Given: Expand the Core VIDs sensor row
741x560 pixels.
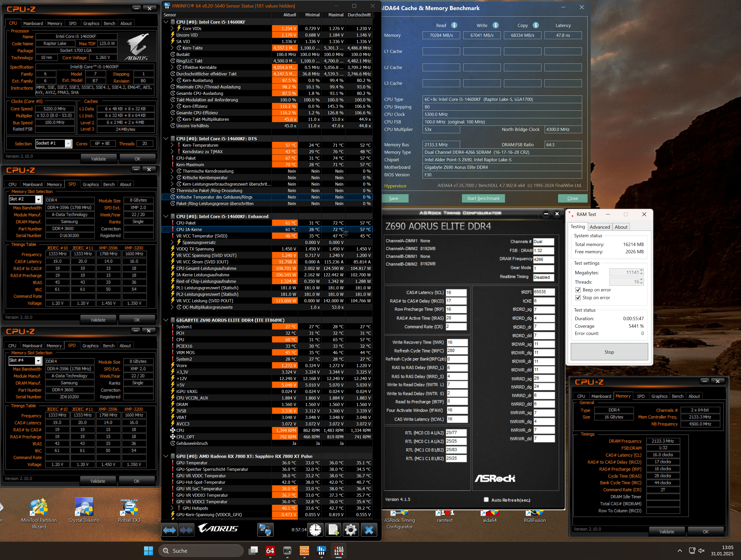Looking at the screenshot, I should click(172, 29).
